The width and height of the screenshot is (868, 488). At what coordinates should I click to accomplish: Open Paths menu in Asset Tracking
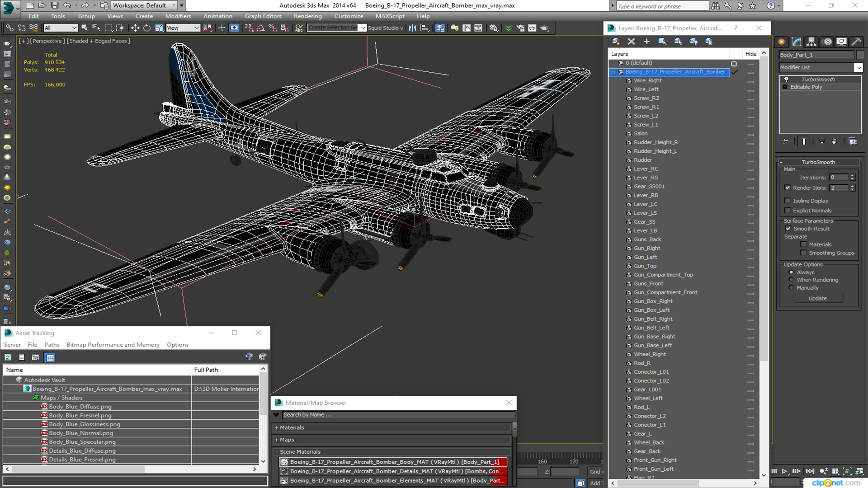click(52, 345)
